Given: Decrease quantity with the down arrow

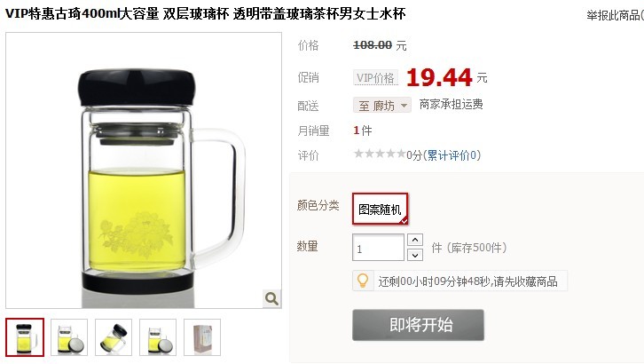Looking at the screenshot, I should pos(415,255).
